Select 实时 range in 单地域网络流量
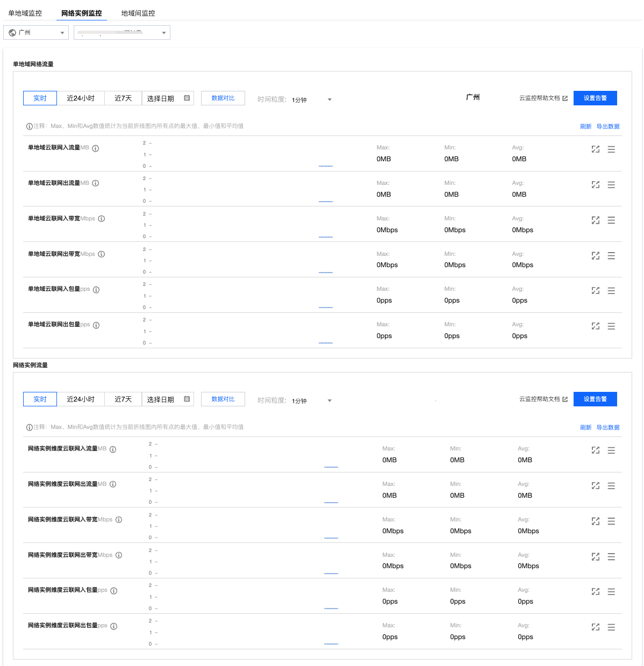 click(x=40, y=98)
